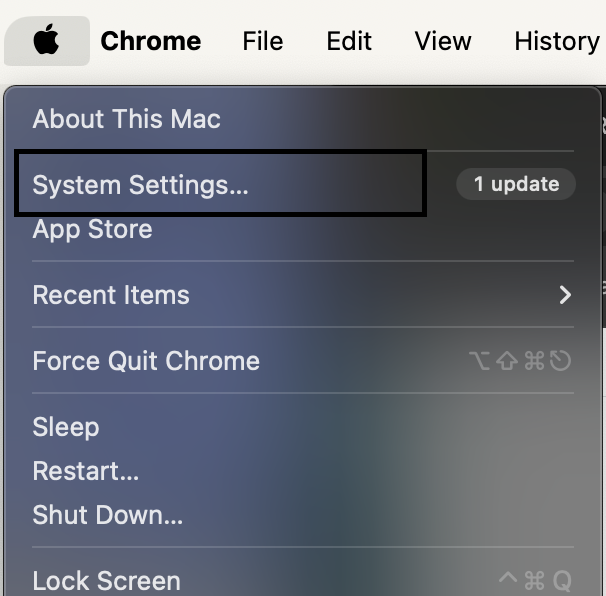Open the File menu
Image resolution: width=606 pixels, height=596 pixels.
tap(263, 41)
